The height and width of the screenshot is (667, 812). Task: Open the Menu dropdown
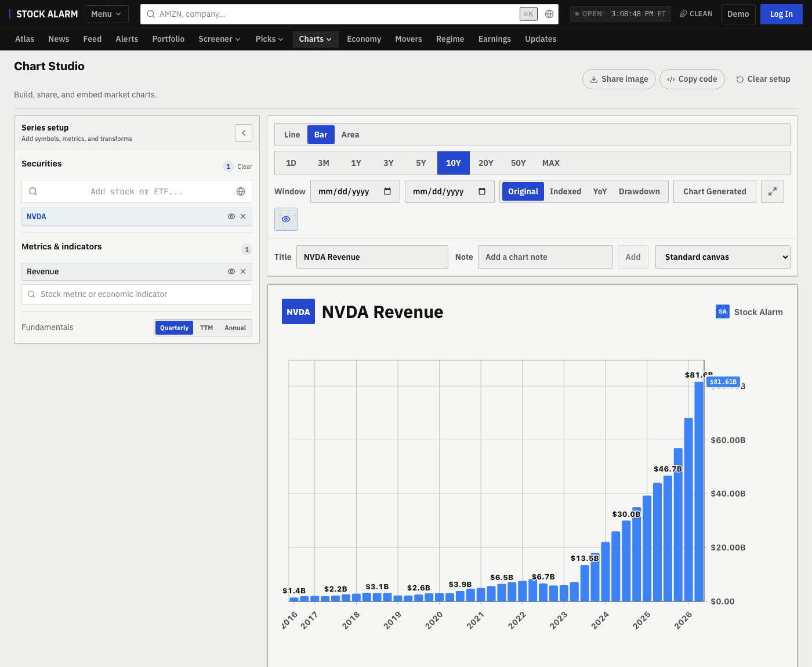(106, 14)
